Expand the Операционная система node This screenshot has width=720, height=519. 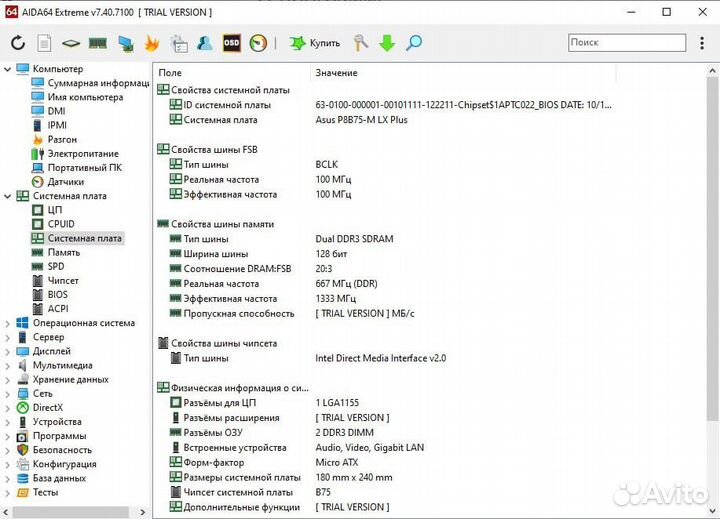[x=8, y=324]
